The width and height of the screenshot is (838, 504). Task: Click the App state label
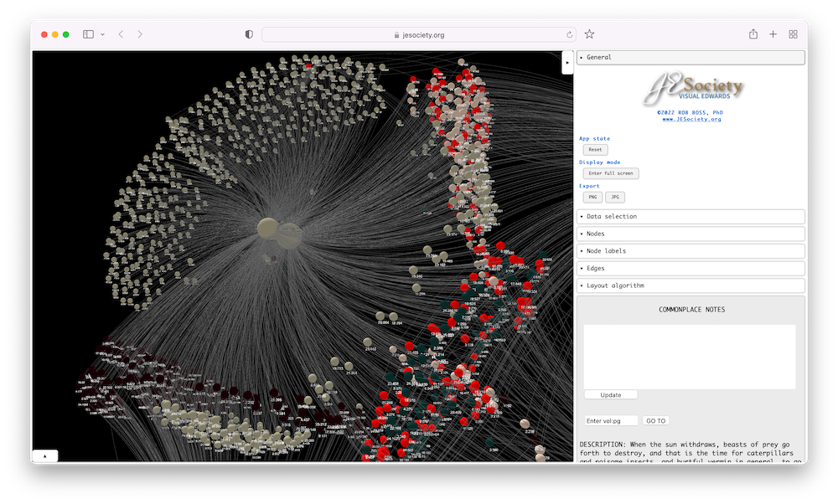point(594,138)
